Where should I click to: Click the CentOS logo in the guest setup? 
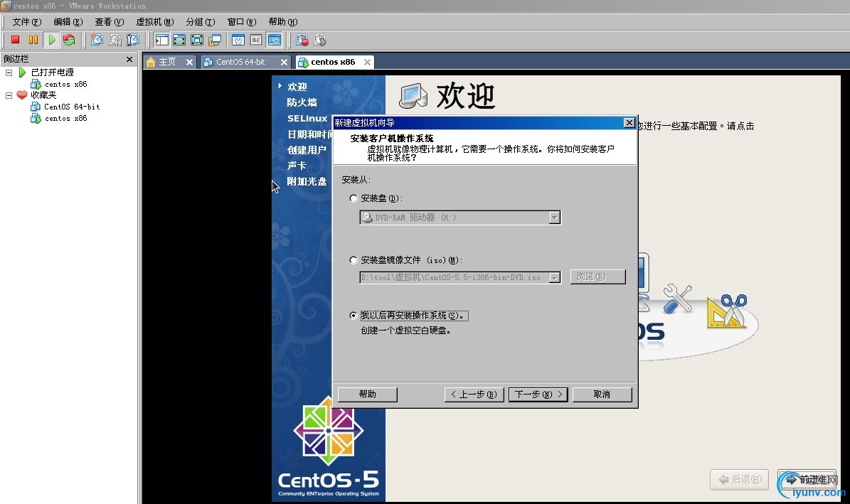(x=329, y=431)
